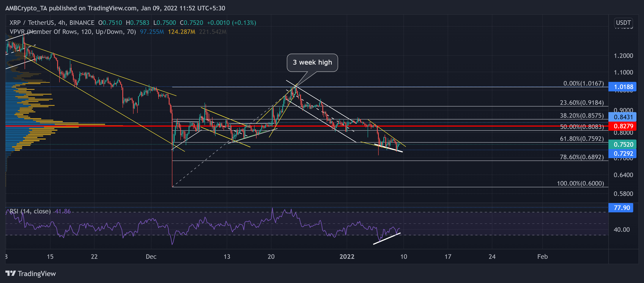Click the '10' date axis label
The width and height of the screenshot is (644, 283).
coord(403,256)
